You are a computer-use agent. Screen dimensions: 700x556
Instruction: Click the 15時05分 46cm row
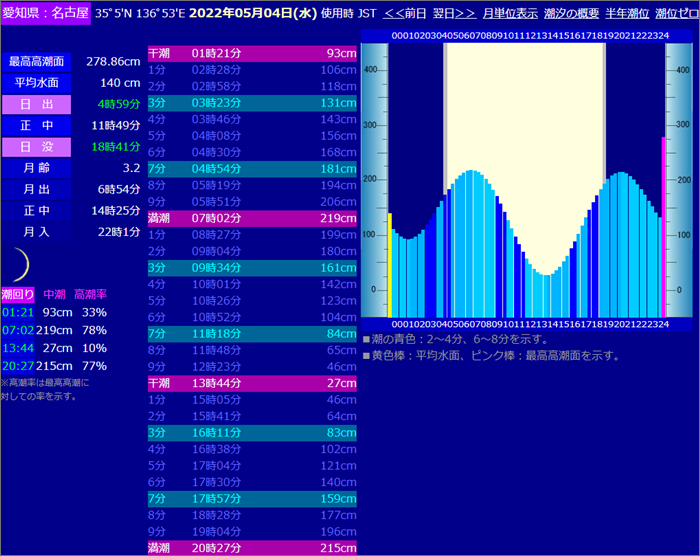coord(252,400)
